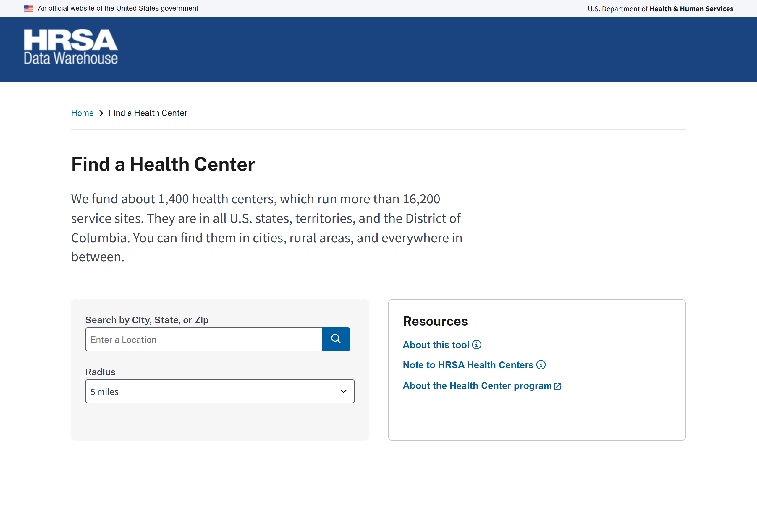The height and width of the screenshot is (532, 757).
Task: Click the Resources heading
Action: [435, 321]
